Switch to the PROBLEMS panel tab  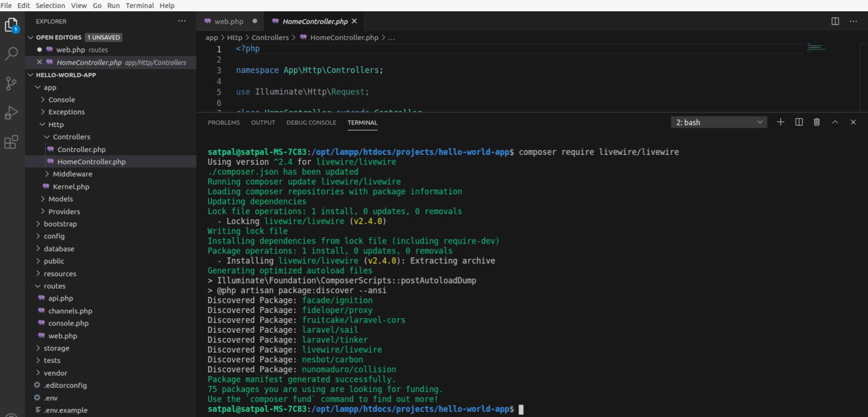224,122
